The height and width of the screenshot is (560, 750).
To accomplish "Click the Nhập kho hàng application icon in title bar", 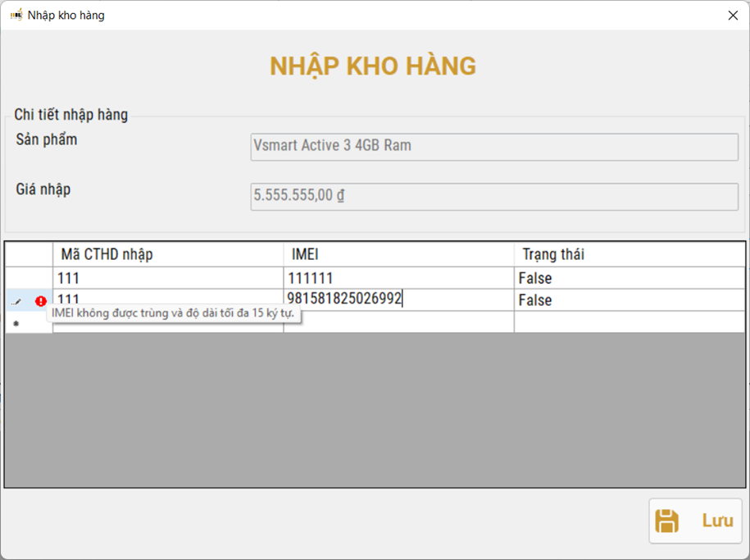I will coord(14,14).
